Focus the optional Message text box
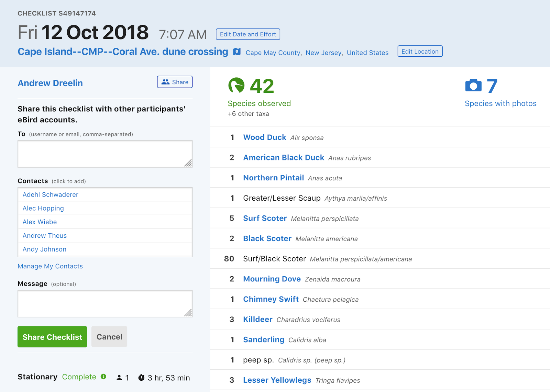This screenshot has height=392, width=550. [105, 303]
